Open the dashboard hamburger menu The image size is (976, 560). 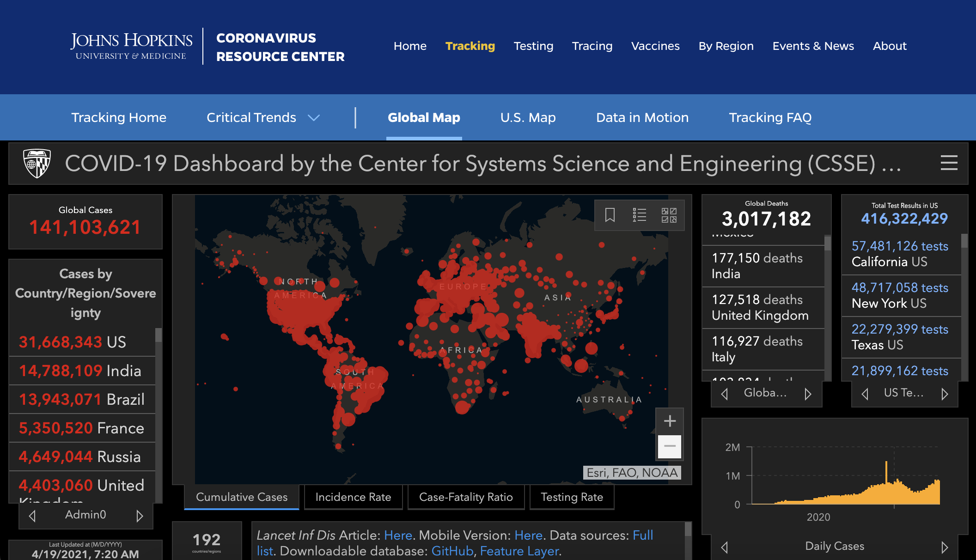949,163
